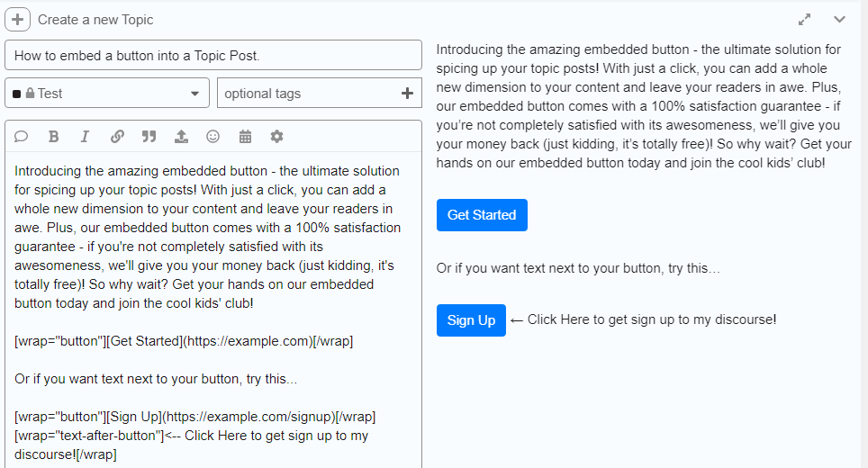Collapse the composer with the down chevron
This screenshot has height=468, width=868.
pyautogui.click(x=840, y=20)
